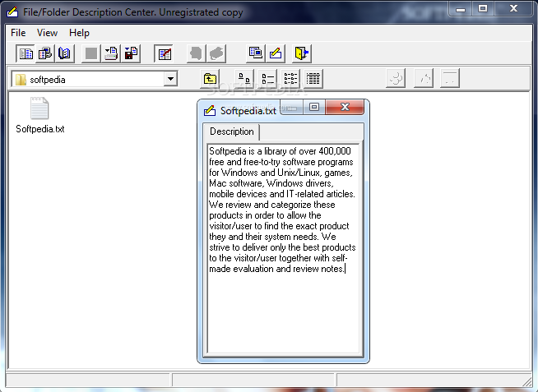This screenshot has height=392, width=538.
Task: Toggle the book with red pen icon
Action: point(164,53)
